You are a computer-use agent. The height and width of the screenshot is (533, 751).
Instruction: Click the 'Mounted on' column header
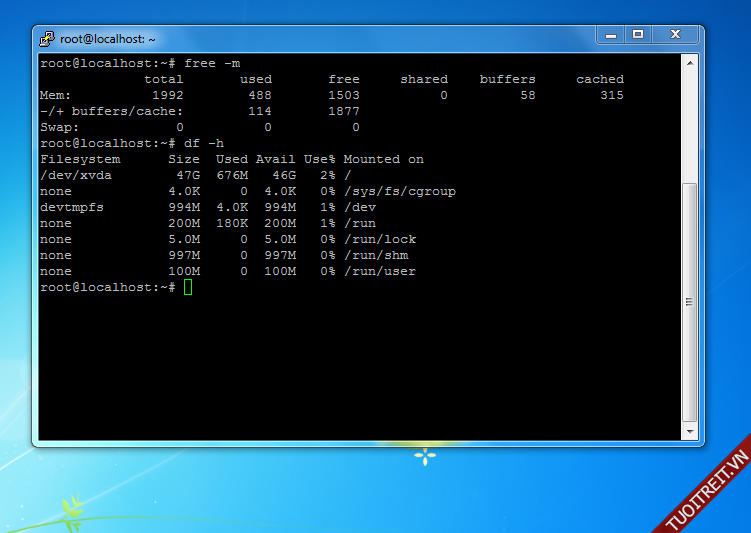coord(383,159)
